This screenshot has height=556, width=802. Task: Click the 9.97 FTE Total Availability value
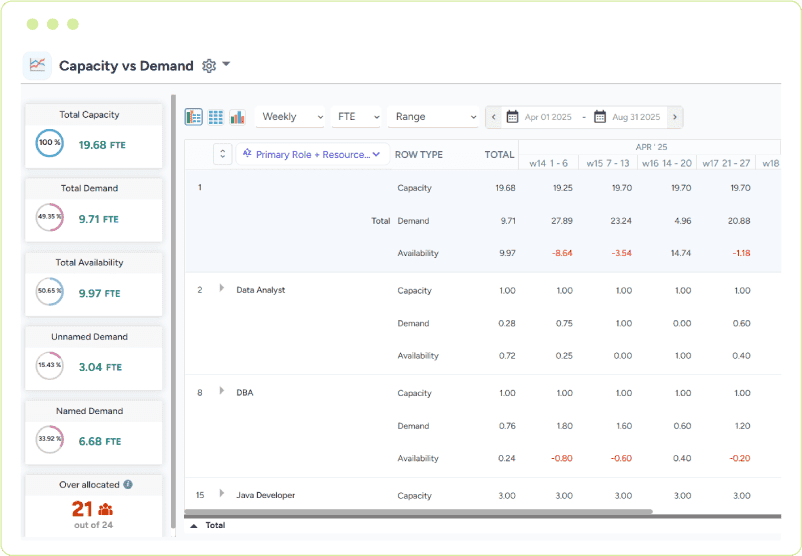coord(99,294)
